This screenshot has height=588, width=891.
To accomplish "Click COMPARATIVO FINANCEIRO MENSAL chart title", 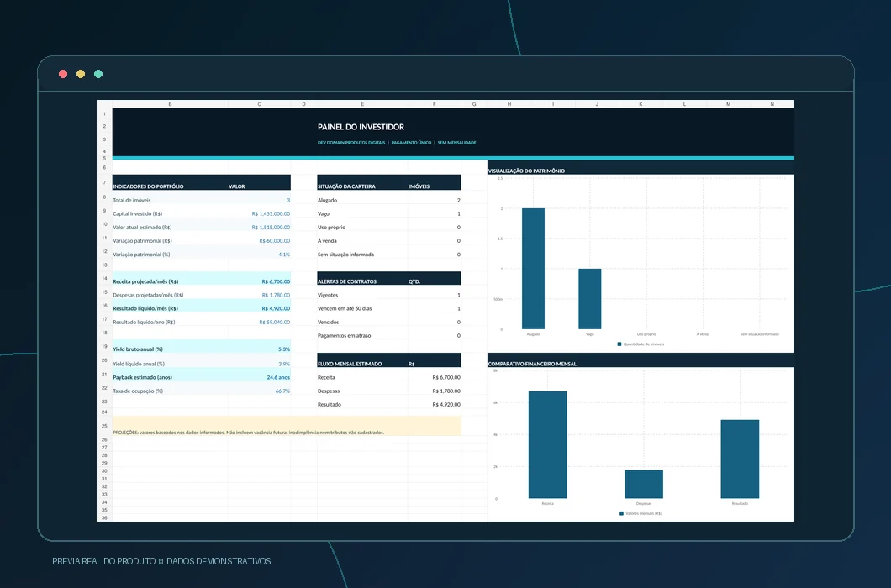I will pyautogui.click(x=532, y=364).
